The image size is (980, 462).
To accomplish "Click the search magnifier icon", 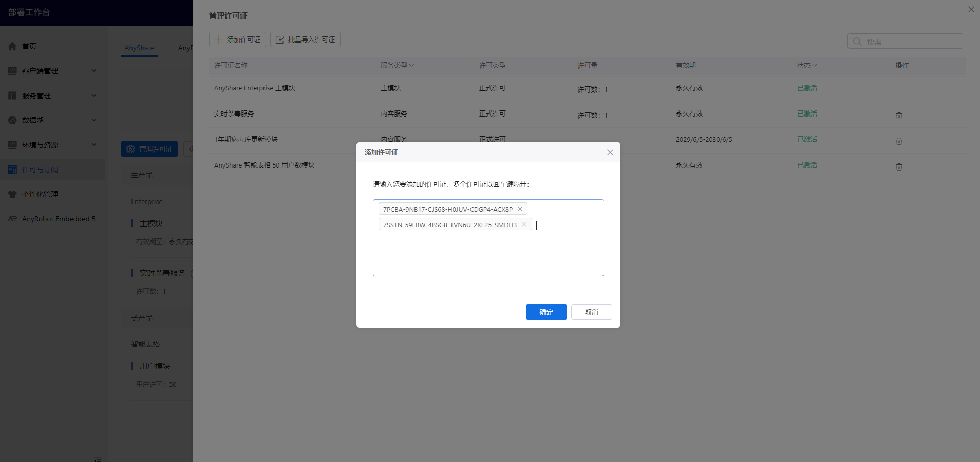I will 857,42.
